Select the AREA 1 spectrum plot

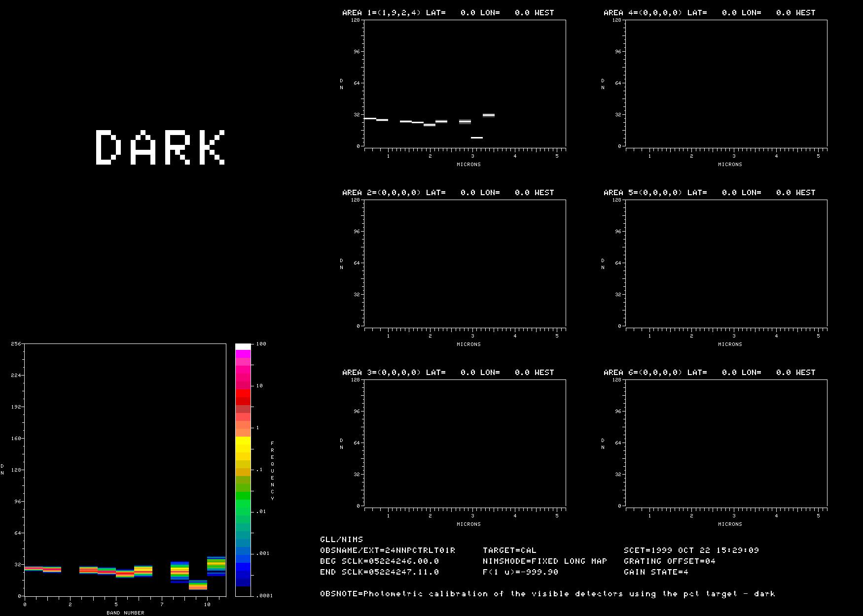click(x=465, y=83)
